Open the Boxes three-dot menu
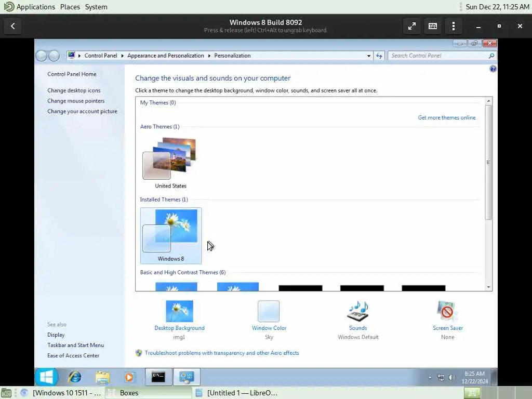The width and height of the screenshot is (532, 399). [454, 26]
